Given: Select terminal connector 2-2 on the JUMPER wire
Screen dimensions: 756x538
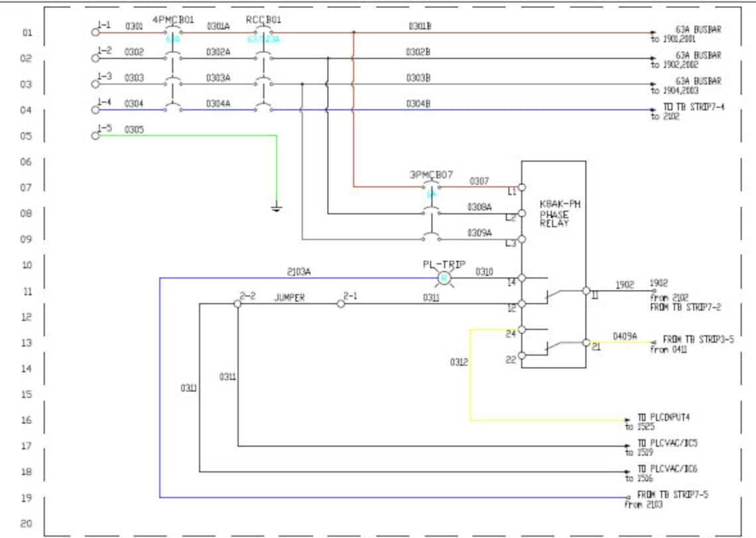Looking at the screenshot, I should coord(237,304).
